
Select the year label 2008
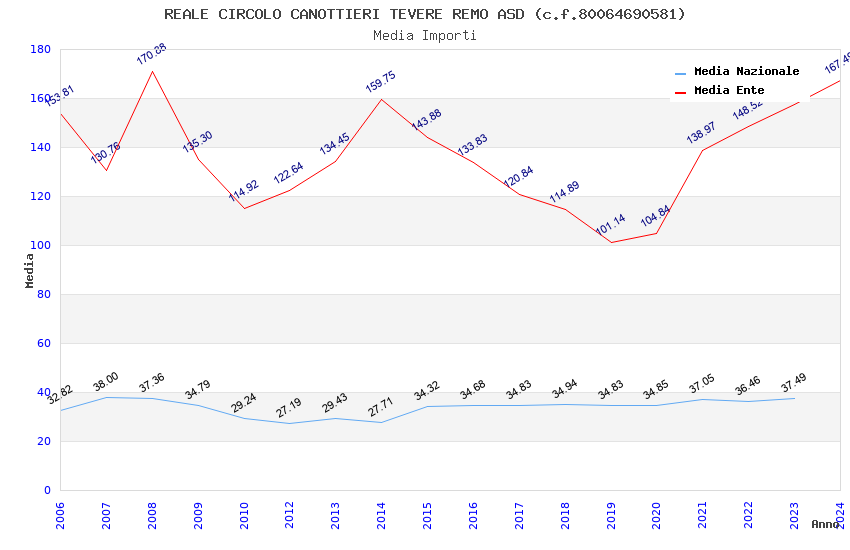coord(152,515)
